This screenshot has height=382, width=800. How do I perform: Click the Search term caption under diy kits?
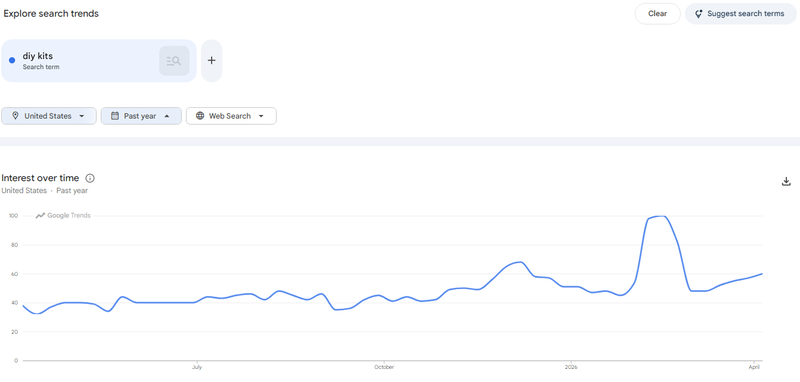point(41,67)
